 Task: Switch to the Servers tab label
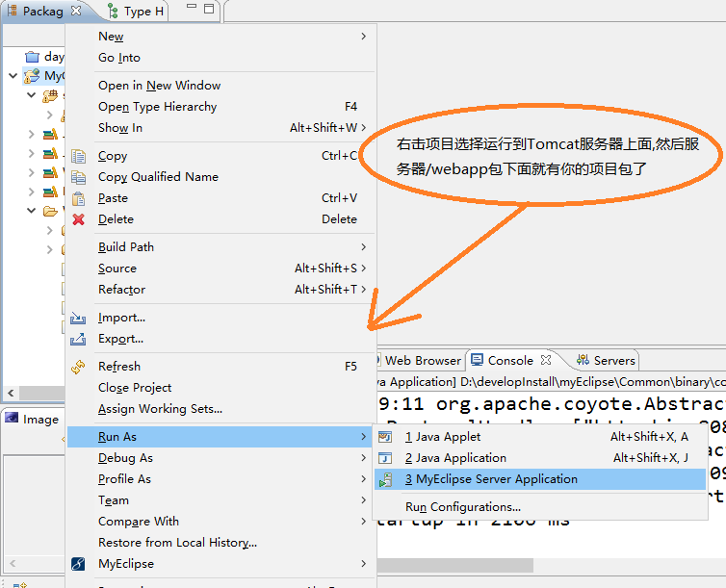(x=614, y=360)
